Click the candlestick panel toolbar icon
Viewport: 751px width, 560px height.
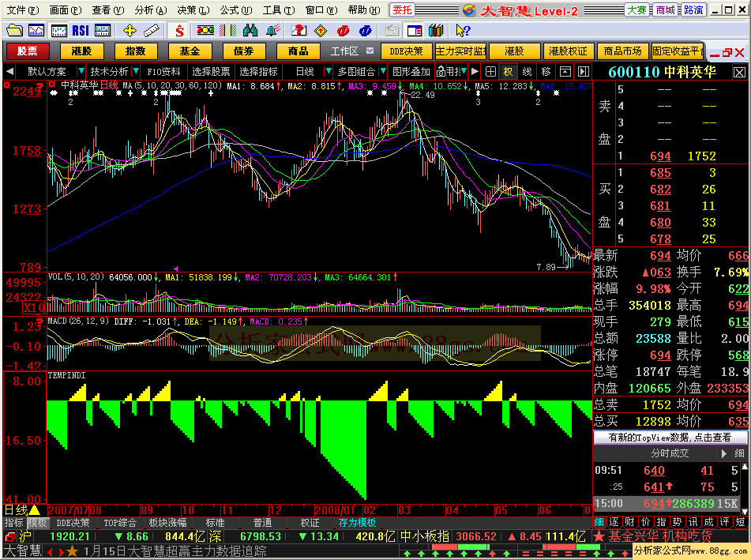click(x=59, y=31)
